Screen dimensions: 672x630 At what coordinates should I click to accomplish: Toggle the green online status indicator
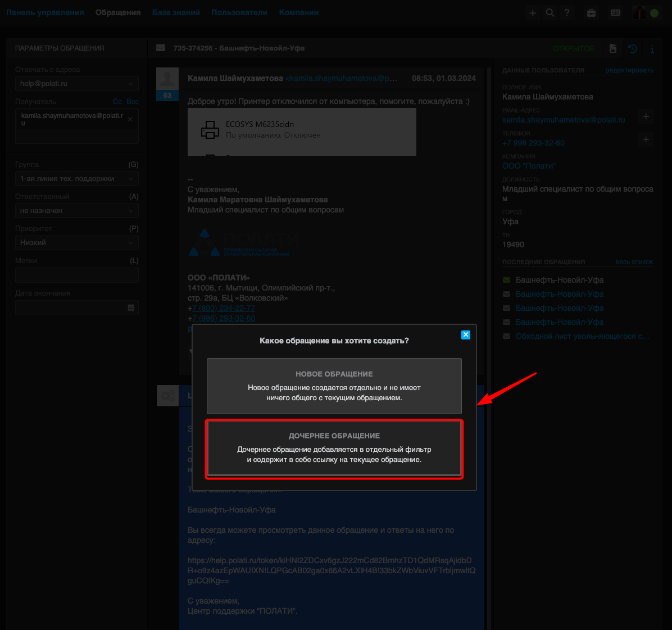(x=654, y=13)
